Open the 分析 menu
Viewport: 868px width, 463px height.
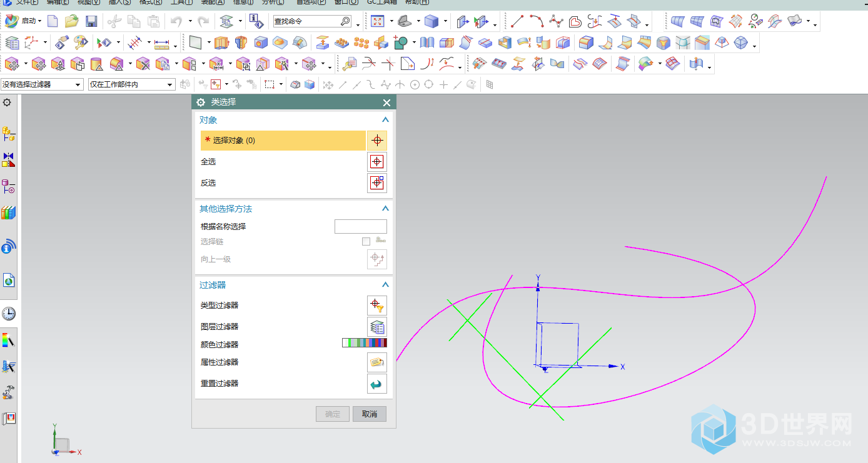click(273, 2)
